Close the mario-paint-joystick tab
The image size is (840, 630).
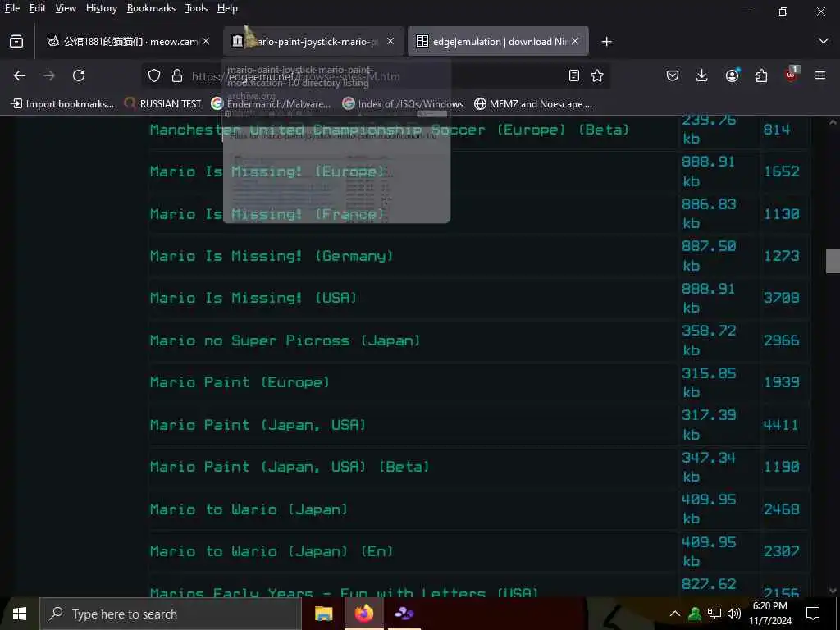click(390, 41)
